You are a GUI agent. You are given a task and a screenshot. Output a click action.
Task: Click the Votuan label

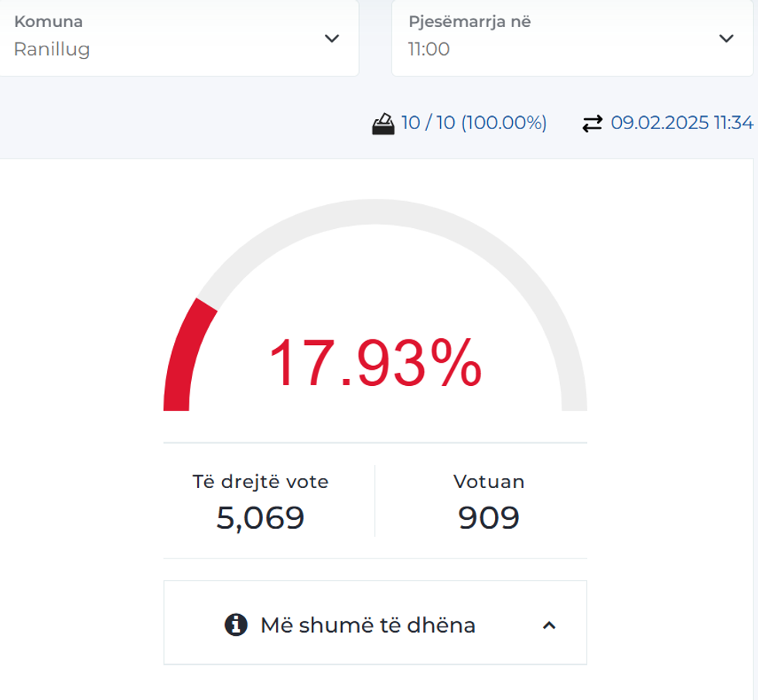[489, 482]
